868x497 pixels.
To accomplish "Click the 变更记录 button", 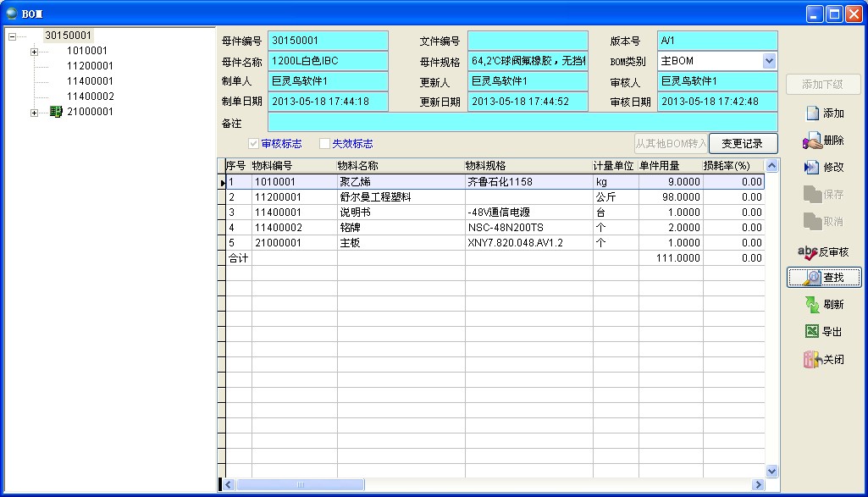I will pyautogui.click(x=743, y=142).
